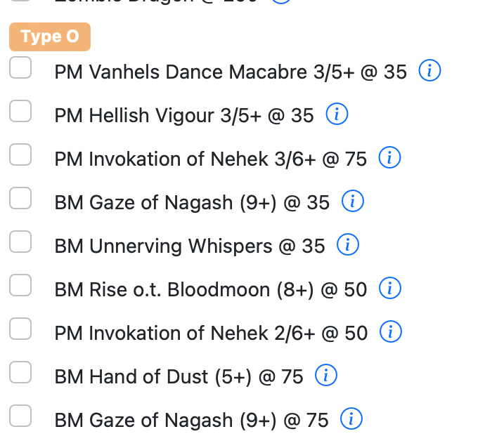
Task: Check Invokation of Nehek 2/6+ @ 50 checkbox
Action: [20, 329]
